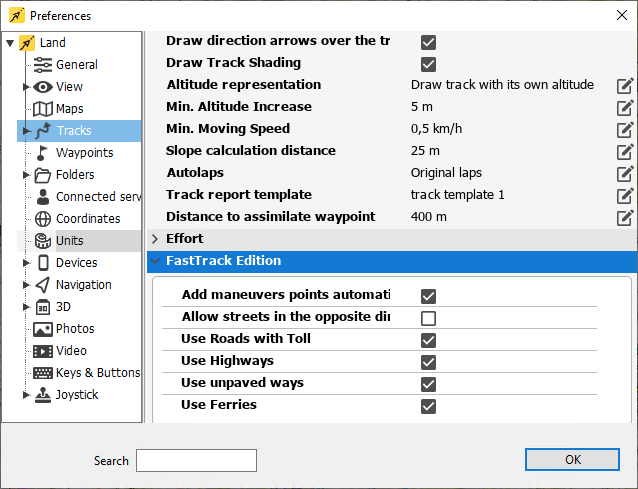Click the View eye icon
638x489 pixels.
(43, 87)
